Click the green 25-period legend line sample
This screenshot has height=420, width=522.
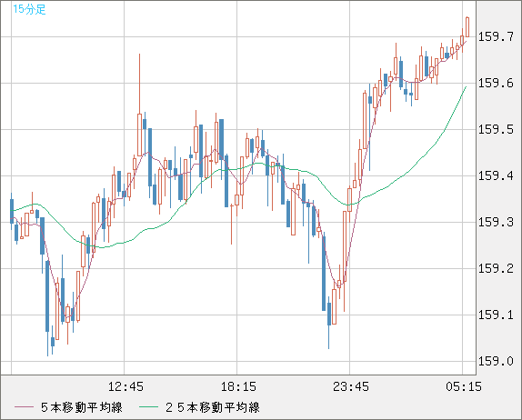148,407
